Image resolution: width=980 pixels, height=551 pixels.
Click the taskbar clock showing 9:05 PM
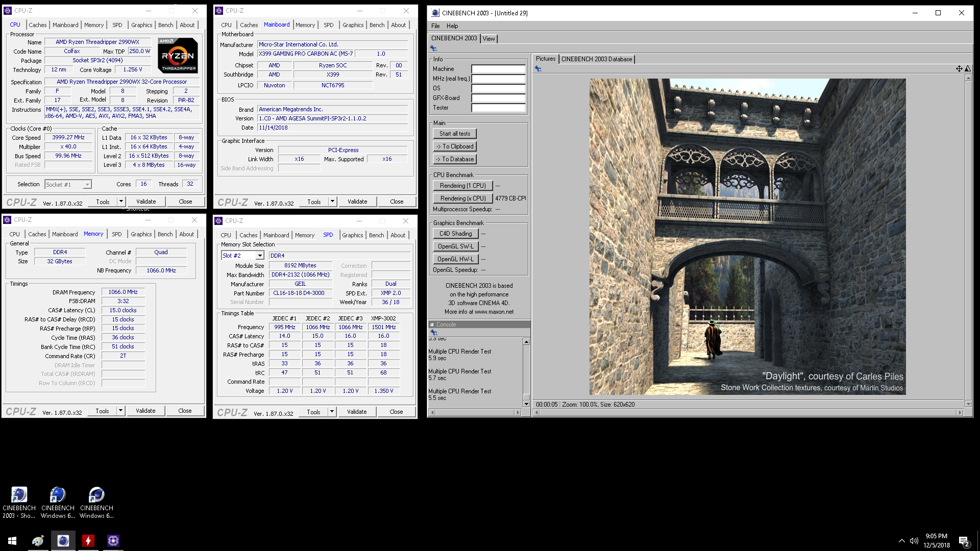coord(936,541)
